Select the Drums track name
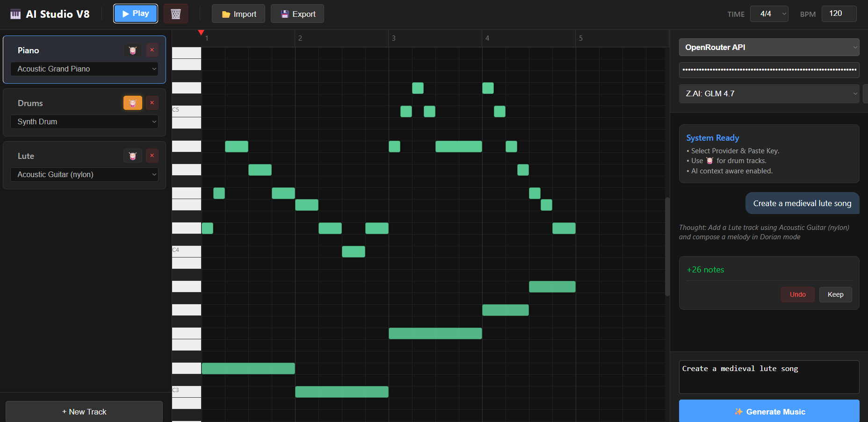The width and height of the screenshot is (868, 422). coord(30,103)
